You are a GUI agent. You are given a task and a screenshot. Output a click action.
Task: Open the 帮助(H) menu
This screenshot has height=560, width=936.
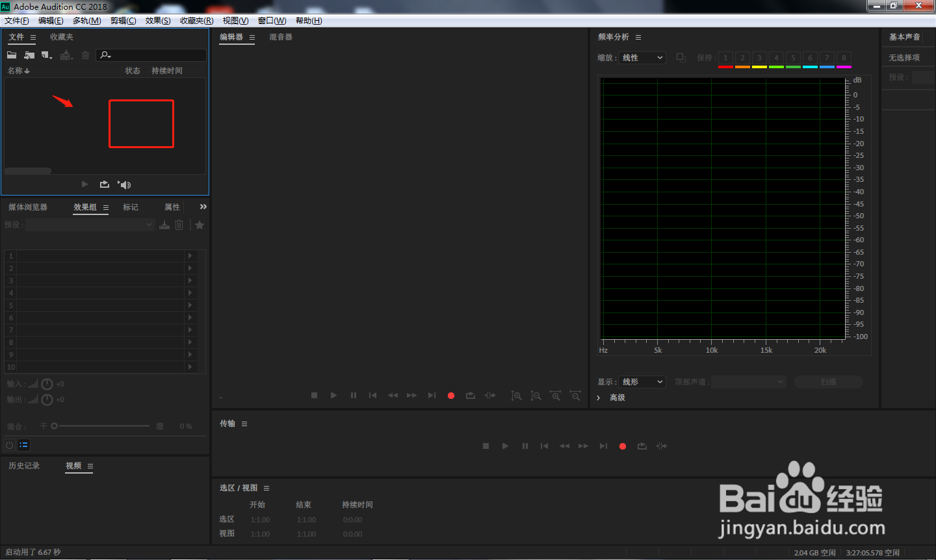tap(309, 21)
